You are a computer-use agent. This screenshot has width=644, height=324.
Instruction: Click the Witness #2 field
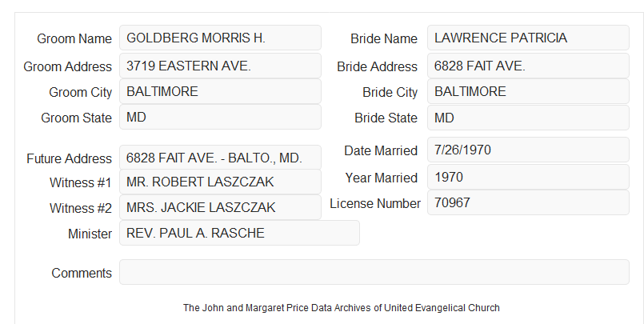220,207
